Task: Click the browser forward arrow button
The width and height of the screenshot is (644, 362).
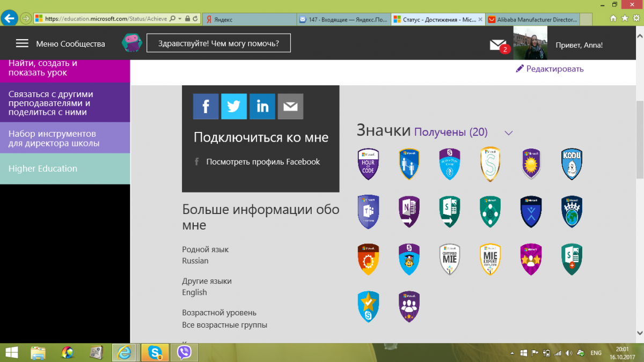Action: click(x=25, y=18)
